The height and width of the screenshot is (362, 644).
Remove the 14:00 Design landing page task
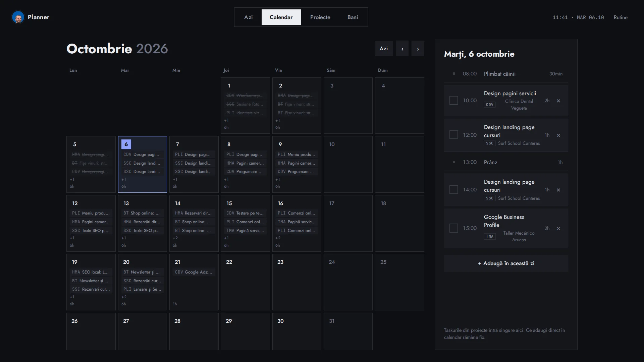coord(558,190)
